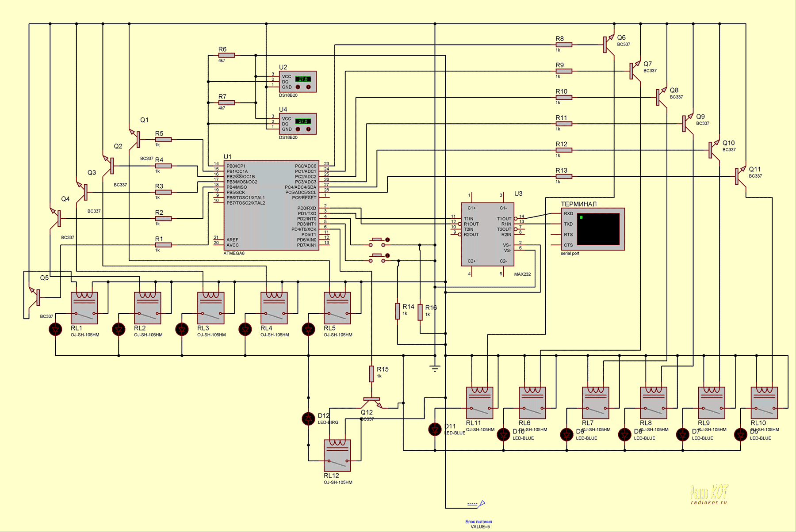The width and height of the screenshot is (796, 532).
Task: Click the ATMEGA8 microcontroller U1
Action: pyautogui.click(x=270, y=205)
